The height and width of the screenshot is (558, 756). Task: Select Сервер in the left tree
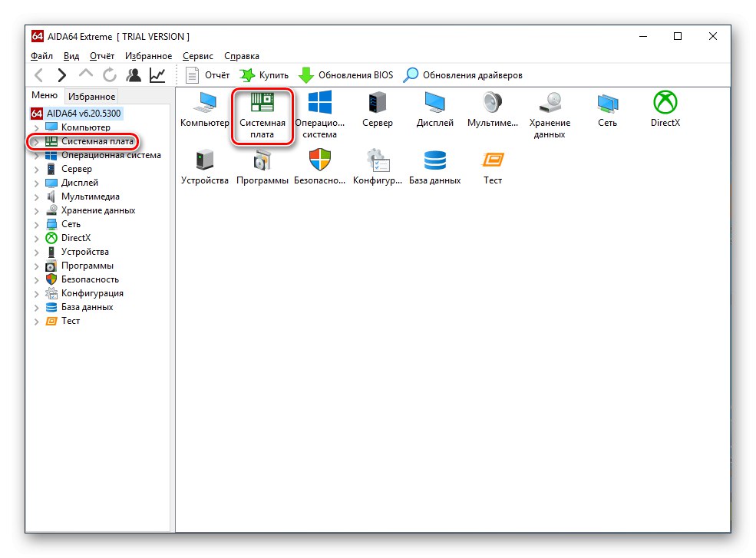[x=77, y=169]
